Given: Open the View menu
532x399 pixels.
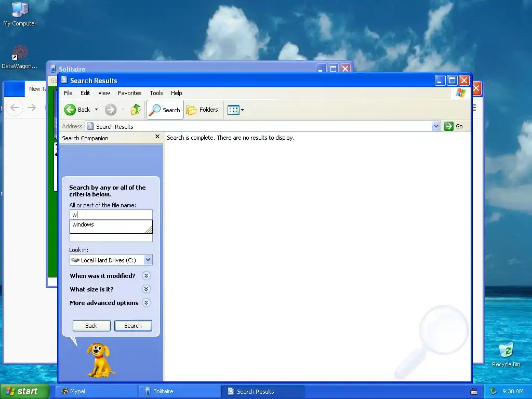Looking at the screenshot, I should 104,93.
